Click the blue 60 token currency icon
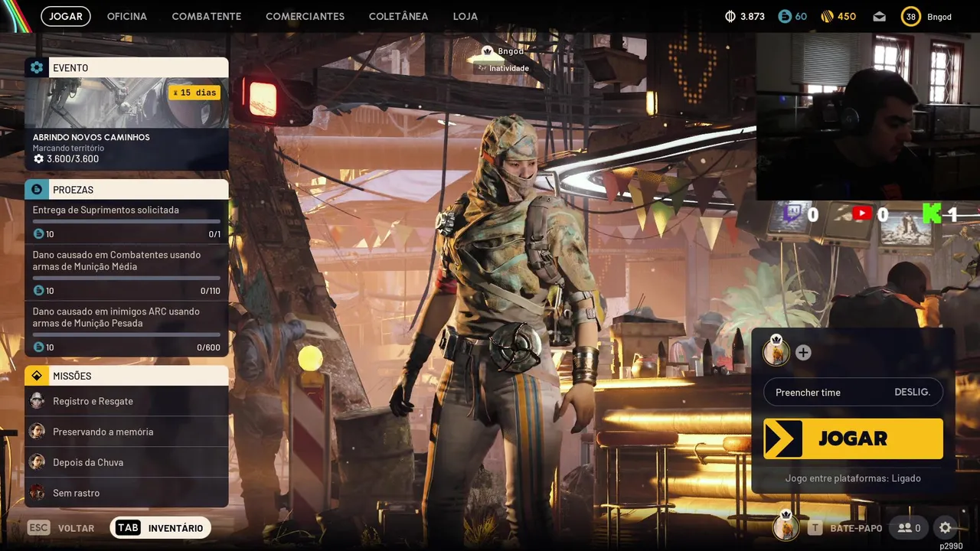Image resolution: width=980 pixels, height=551 pixels. point(785,16)
